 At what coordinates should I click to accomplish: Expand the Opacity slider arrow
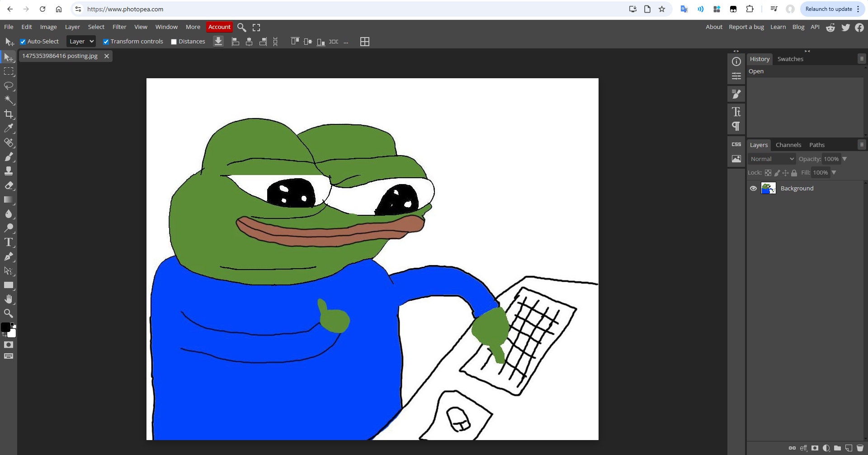[x=844, y=159]
